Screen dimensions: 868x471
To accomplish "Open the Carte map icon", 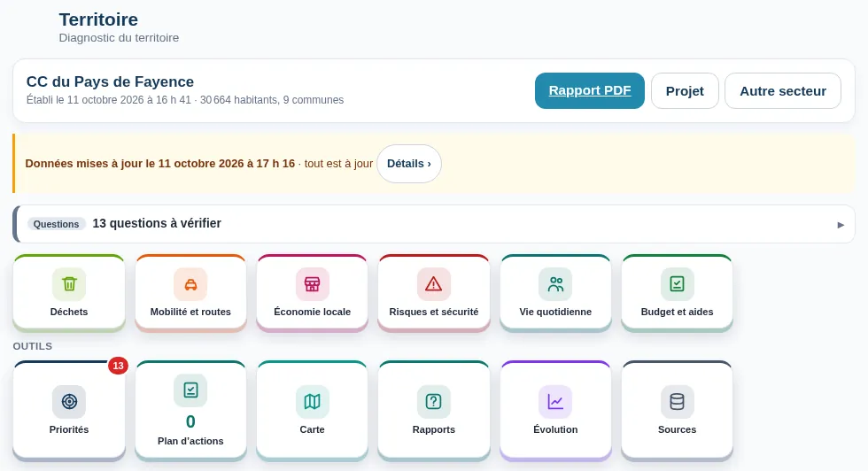I will [312, 401].
